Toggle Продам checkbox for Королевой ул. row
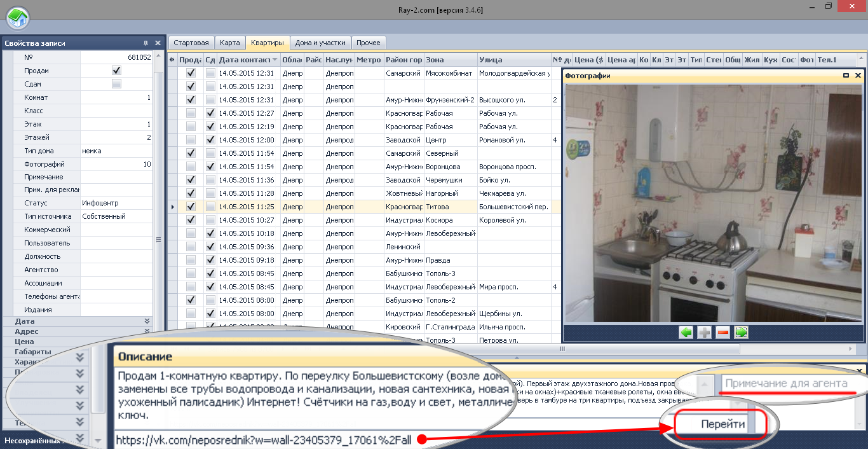This screenshot has height=449, width=868. pos(191,220)
